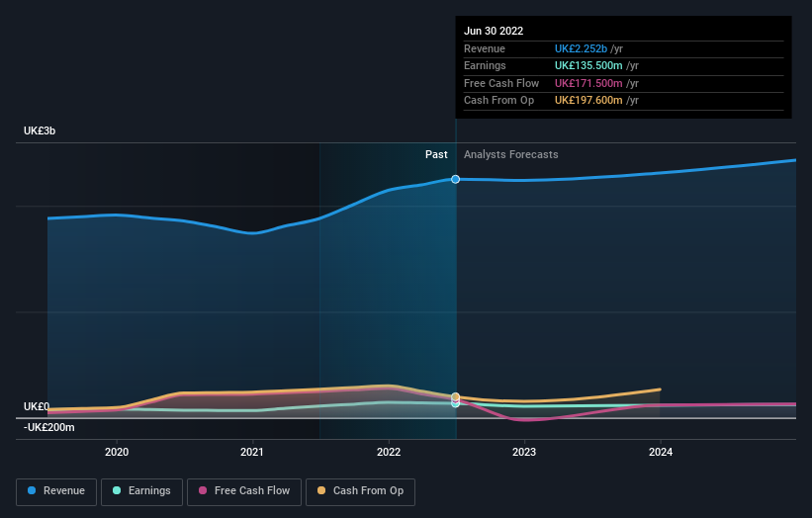The image size is (812, 518).
Task: Toggle the Earnings legend button
Action: click(141, 491)
